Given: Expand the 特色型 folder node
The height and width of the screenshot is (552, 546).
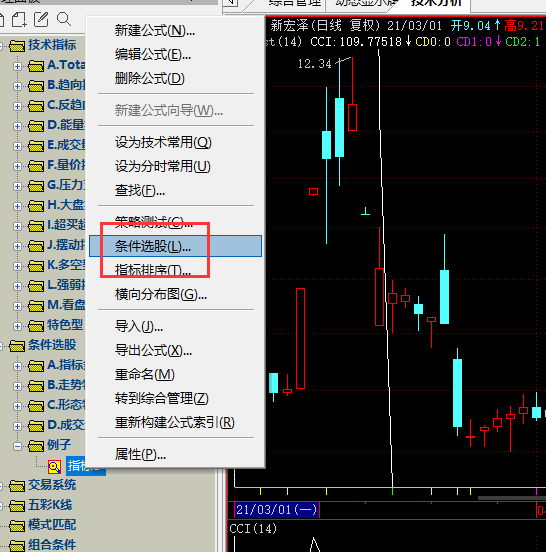Looking at the screenshot, I should [x=17, y=326].
